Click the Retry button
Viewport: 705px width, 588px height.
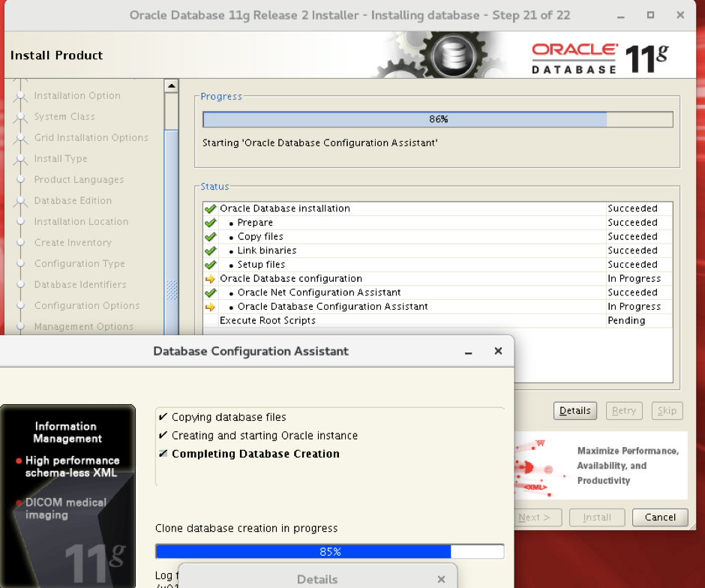624,410
